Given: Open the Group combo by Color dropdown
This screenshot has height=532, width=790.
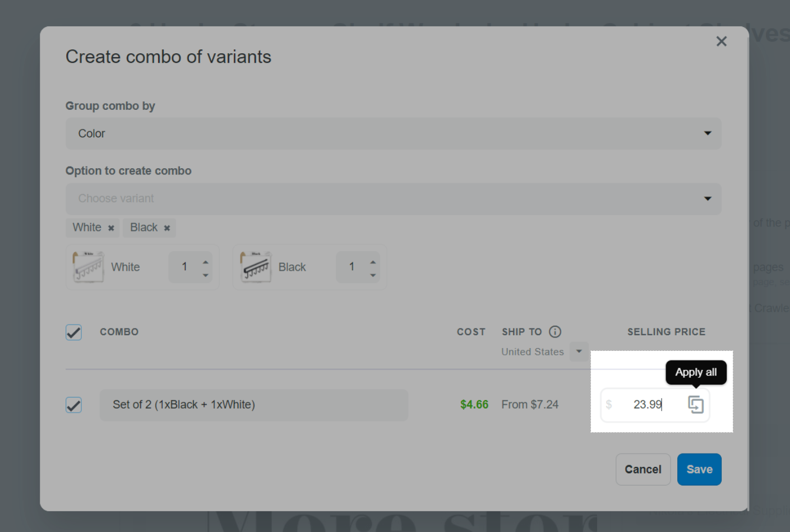Looking at the screenshot, I should click(393, 133).
